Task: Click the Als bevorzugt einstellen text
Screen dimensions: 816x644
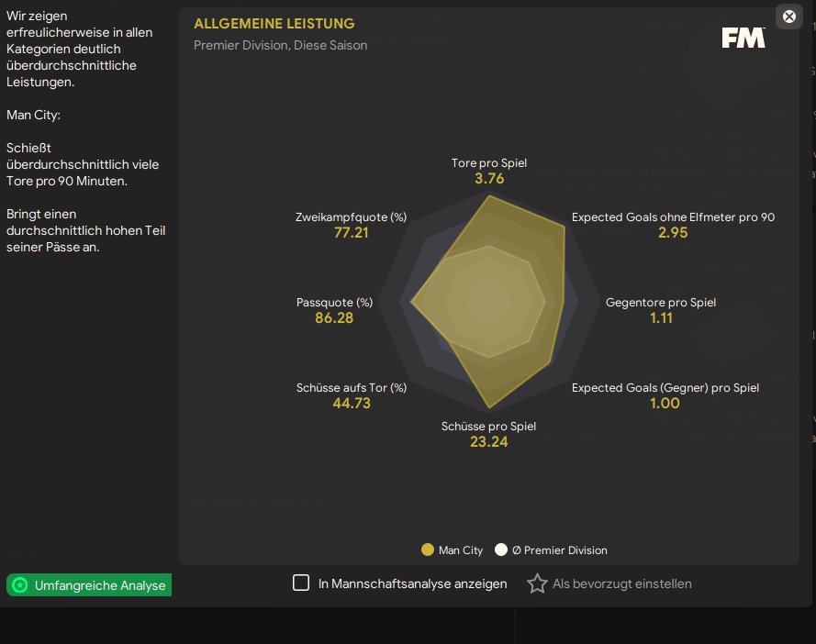Action: 621,583
